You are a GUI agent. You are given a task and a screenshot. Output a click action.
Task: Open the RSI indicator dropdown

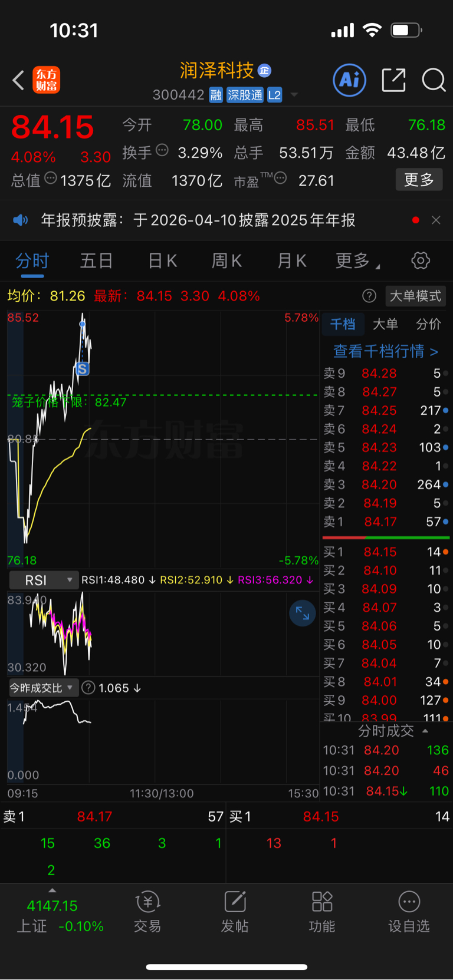[x=44, y=580]
